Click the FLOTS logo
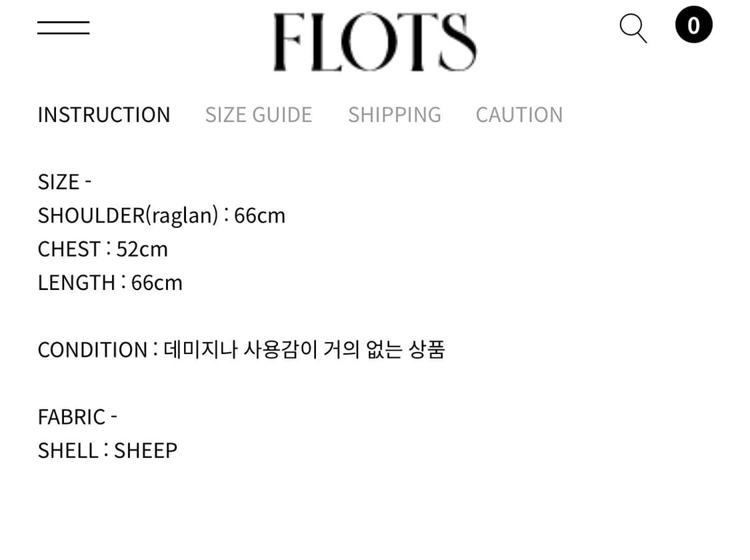 pyautogui.click(x=375, y=42)
